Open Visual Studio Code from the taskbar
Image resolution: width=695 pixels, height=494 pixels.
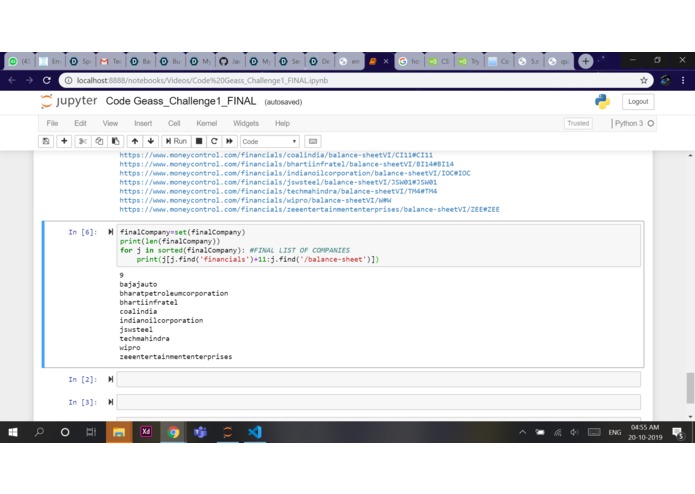pyautogui.click(x=255, y=432)
